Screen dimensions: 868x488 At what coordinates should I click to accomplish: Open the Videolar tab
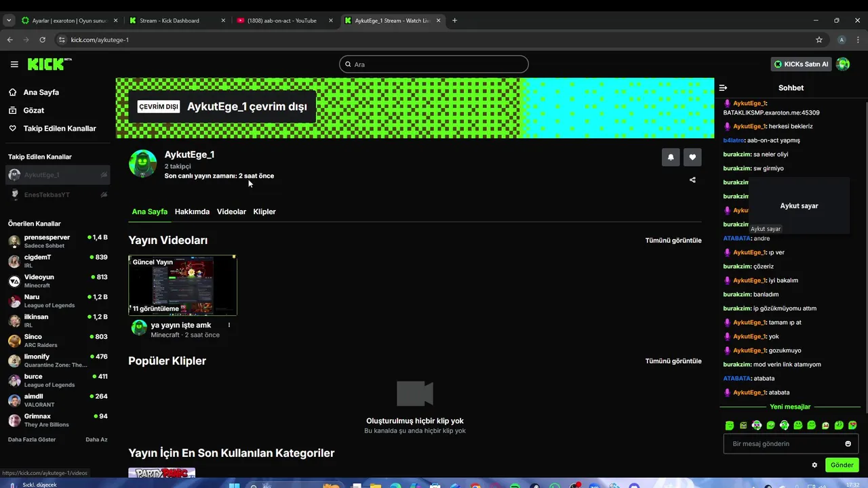coord(231,211)
